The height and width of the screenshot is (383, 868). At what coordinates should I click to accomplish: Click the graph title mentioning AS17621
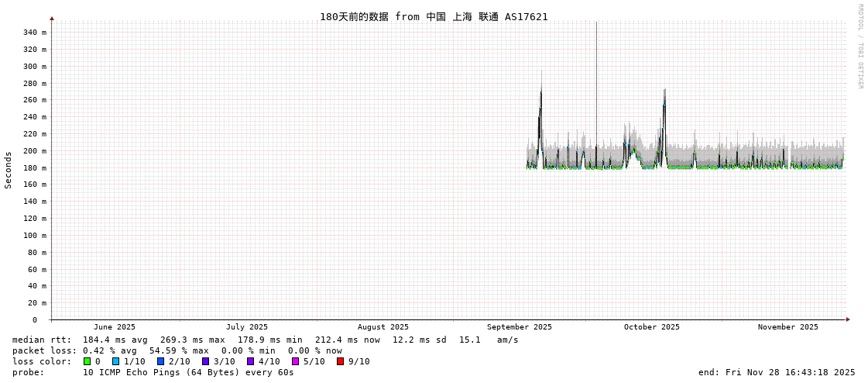point(434,16)
